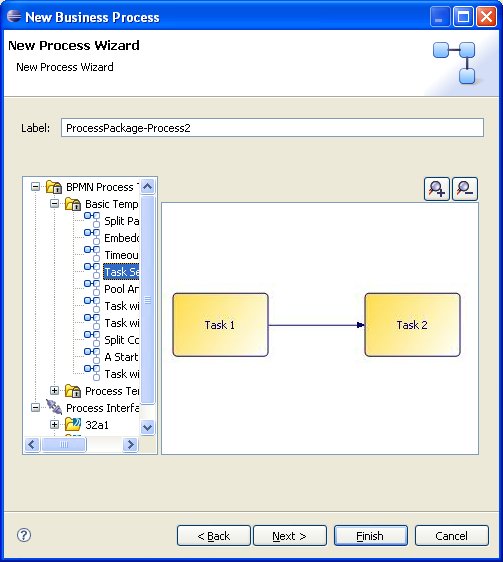Select the Pool Ar template row

click(x=122, y=289)
